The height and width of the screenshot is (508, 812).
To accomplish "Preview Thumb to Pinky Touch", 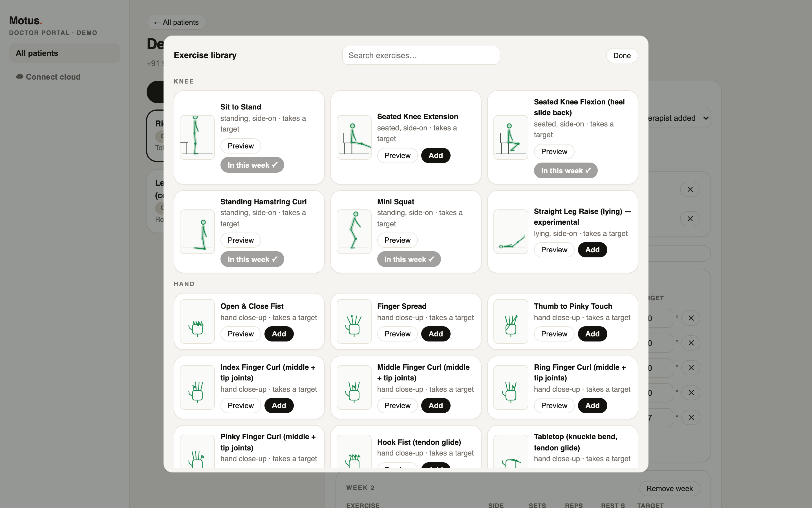I will pos(554,334).
